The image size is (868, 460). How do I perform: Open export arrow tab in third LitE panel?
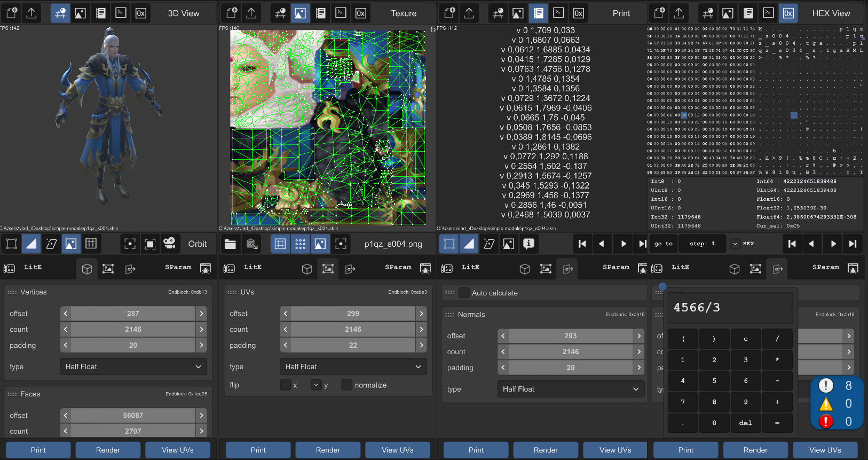click(x=568, y=269)
